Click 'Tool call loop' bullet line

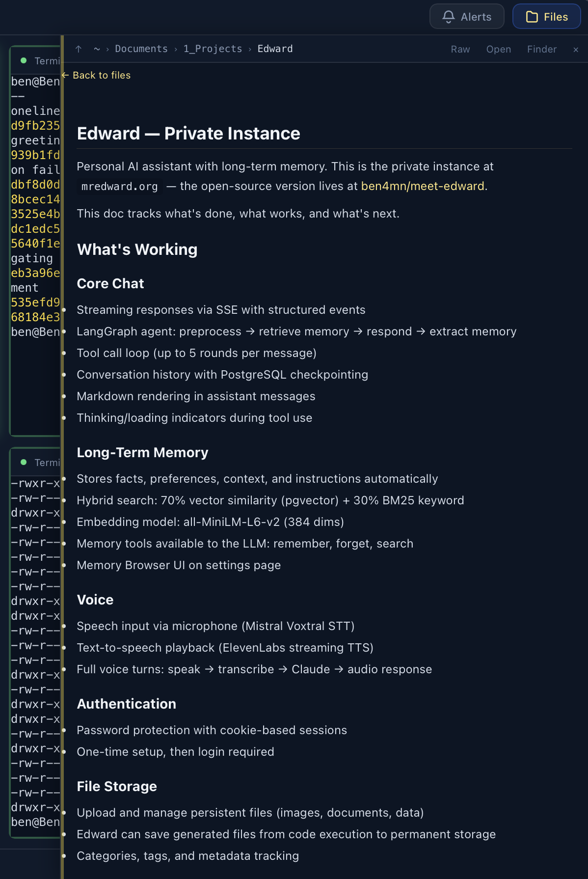[x=196, y=353]
